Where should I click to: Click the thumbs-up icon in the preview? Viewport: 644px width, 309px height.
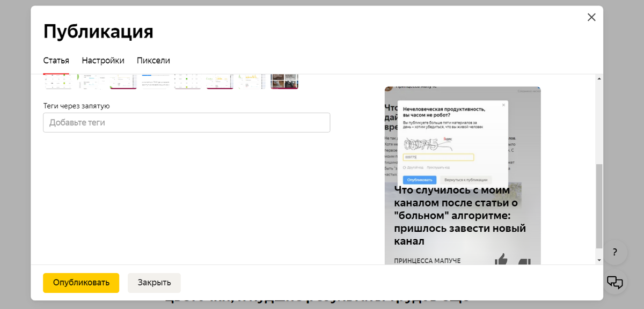pos(501,260)
